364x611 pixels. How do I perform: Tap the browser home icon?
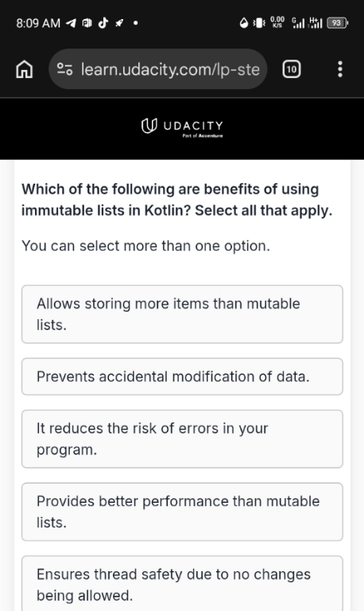[24, 69]
